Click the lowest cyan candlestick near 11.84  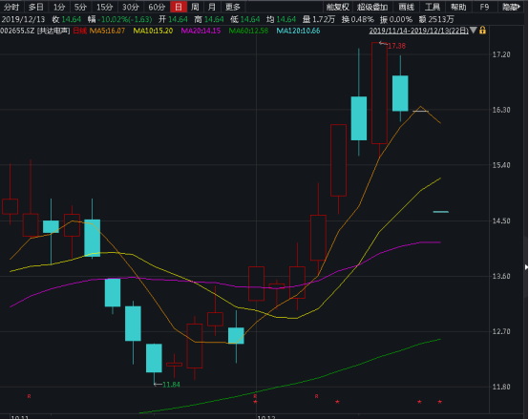pyautogui.click(x=154, y=358)
